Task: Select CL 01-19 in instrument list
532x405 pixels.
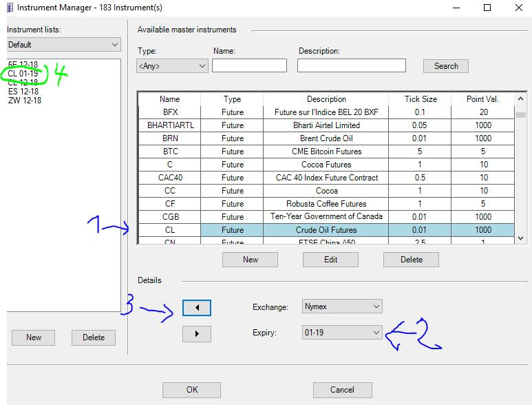Action: coord(23,73)
